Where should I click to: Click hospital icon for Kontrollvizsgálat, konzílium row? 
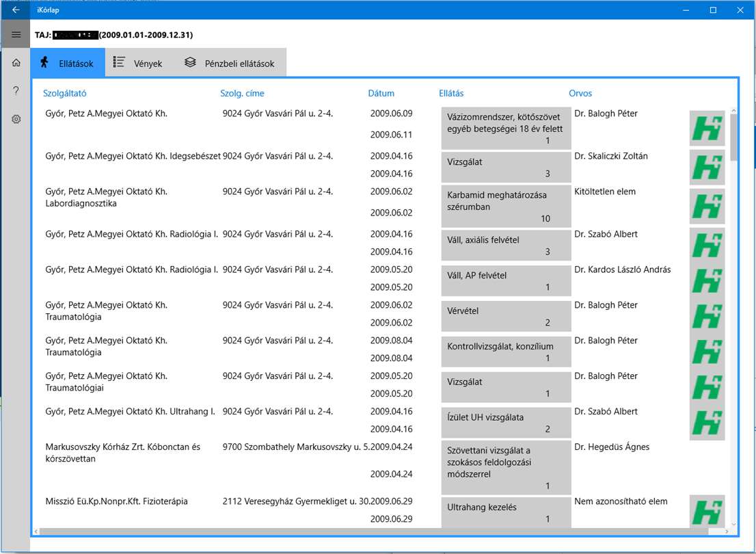point(707,352)
